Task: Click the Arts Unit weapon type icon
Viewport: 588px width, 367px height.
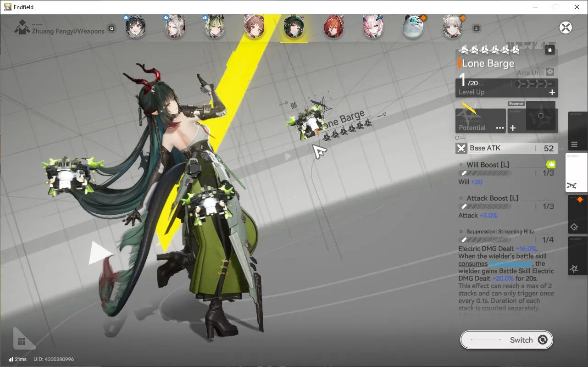Action: coord(550,72)
